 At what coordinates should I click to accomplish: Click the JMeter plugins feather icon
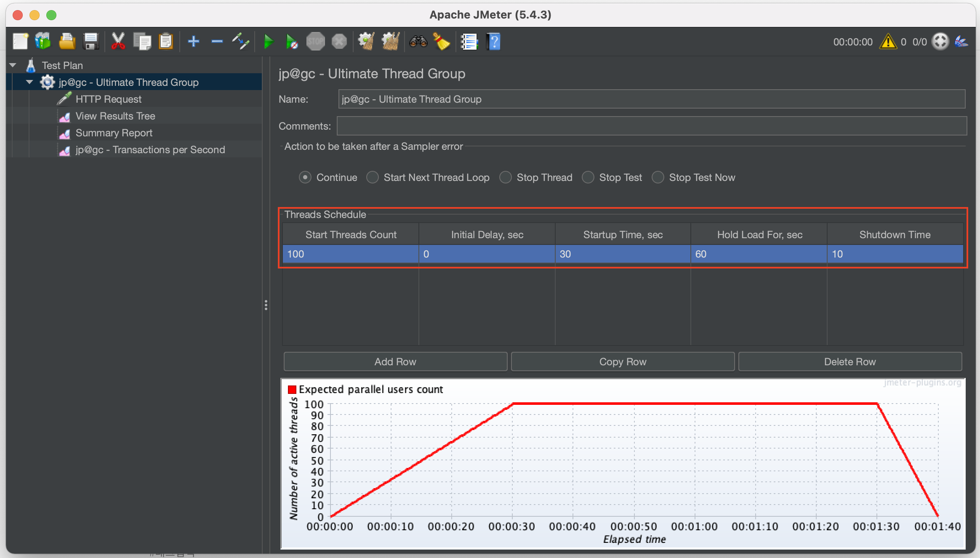(961, 42)
